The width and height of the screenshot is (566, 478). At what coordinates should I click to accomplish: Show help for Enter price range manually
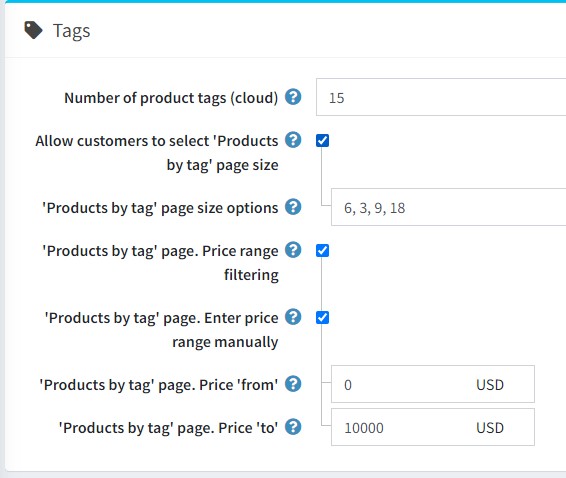click(x=293, y=317)
